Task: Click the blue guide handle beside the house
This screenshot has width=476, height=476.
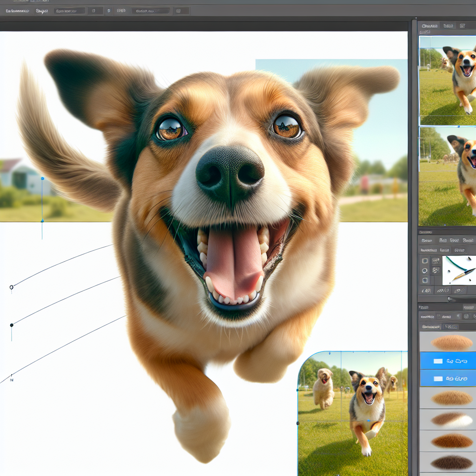Action: point(42,178)
